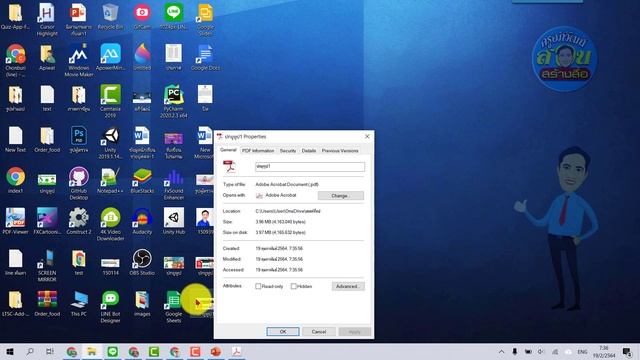This screenshot has height=360, width=640.
Task: Switch to LINE on the taskbar
Action: 113,351
